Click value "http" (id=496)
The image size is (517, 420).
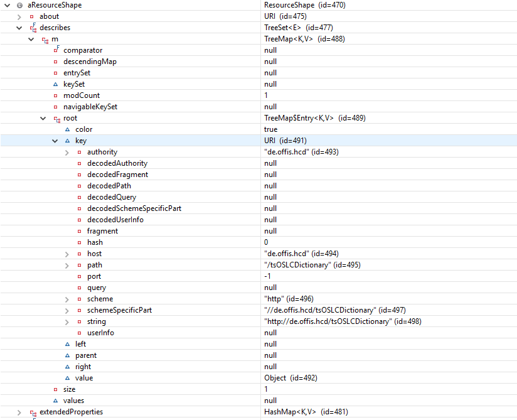(289, 299)
